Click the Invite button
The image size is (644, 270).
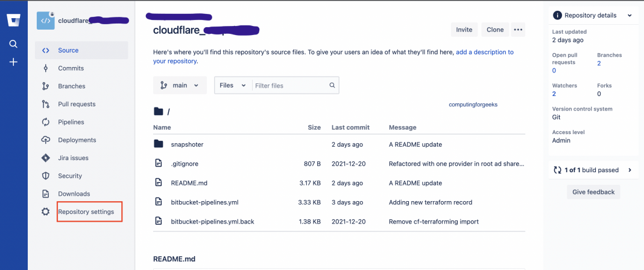(464, 30)
